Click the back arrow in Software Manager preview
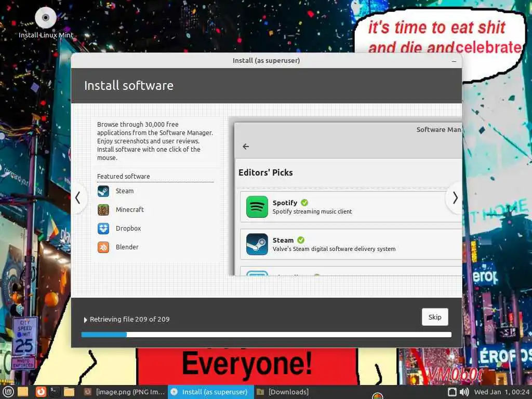The image size is (532, 399). point(246,147)
